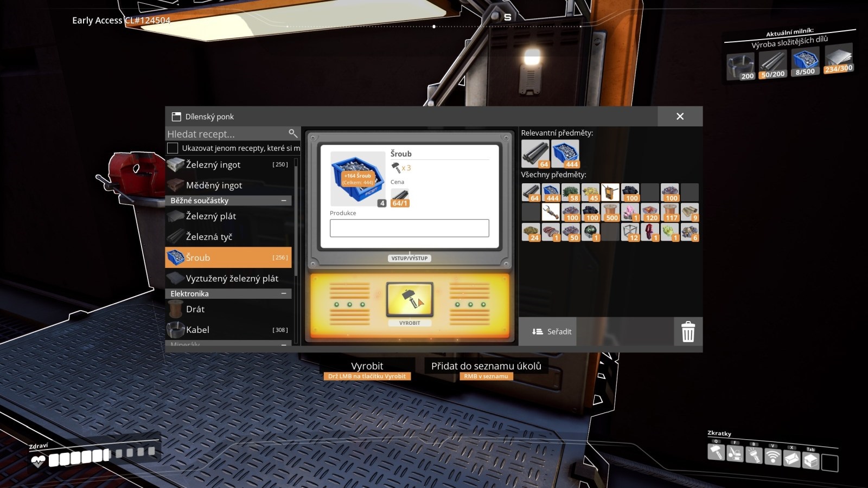Collapse the 'Elektronika' category
The width and height of the screenshot is (868, 488).
pos(284,293)
